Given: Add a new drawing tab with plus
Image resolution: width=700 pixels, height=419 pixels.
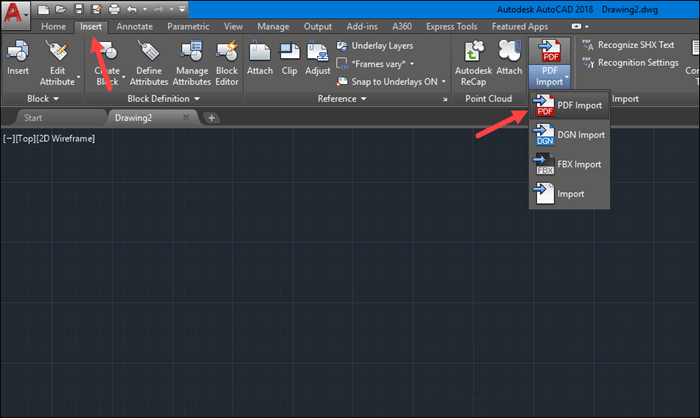Looking at the screenshot, I should [x=211, y=118].
